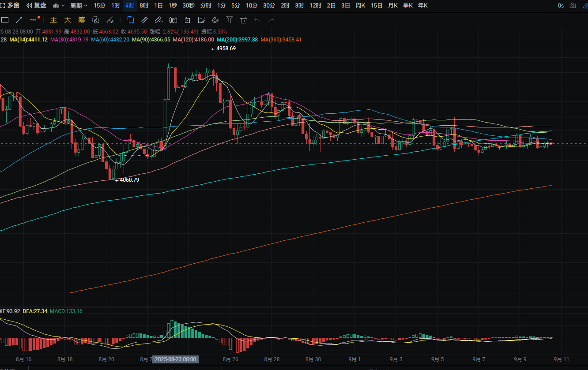Viewport: 588px width, 370px height.
Task: Open the note edit icon
Action: pos(201,20)
